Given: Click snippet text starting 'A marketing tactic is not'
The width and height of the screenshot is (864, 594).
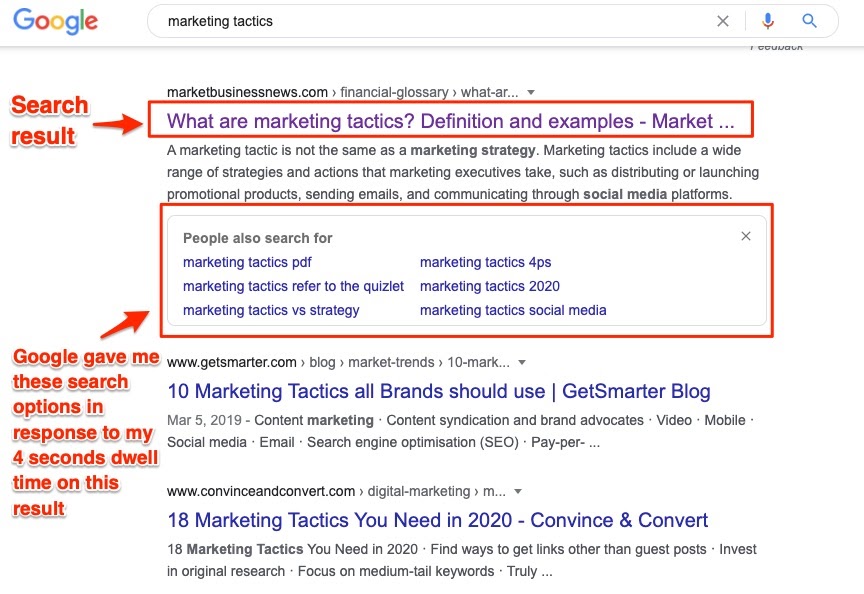Looking at the screenshot, I should coord(463,172).
